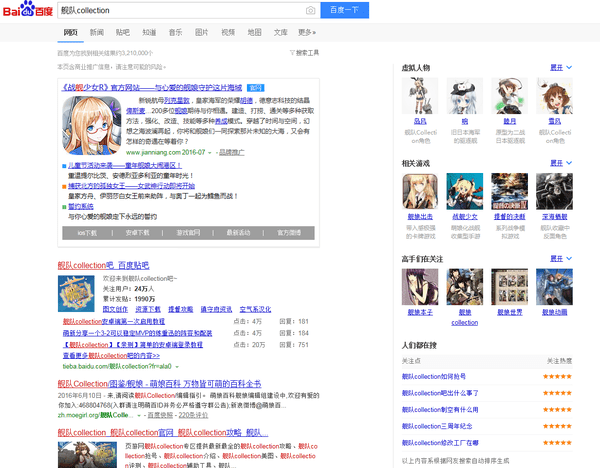600x468 pixels.
Task: Open the 音乐 tab
Action: (x=175, y=32)
